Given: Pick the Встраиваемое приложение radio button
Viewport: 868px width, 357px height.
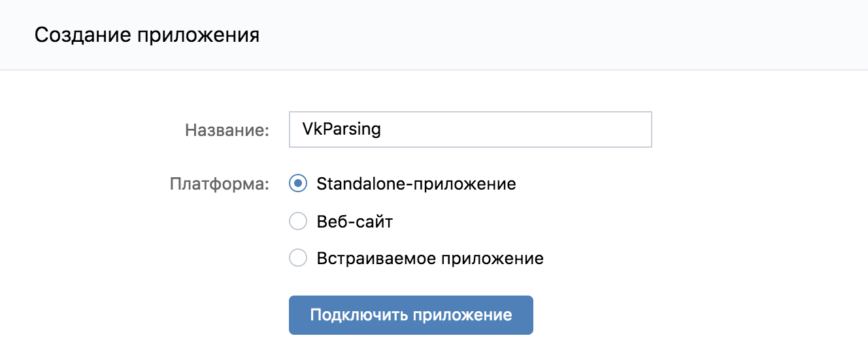Looking at the screenshot, I should [x=298, y=258].
